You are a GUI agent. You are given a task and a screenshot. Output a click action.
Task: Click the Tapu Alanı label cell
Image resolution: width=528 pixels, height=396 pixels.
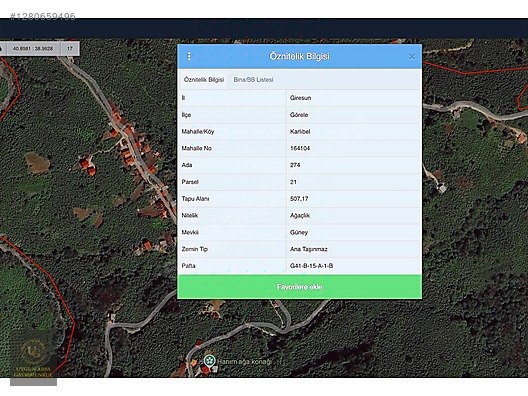(232, 199)
